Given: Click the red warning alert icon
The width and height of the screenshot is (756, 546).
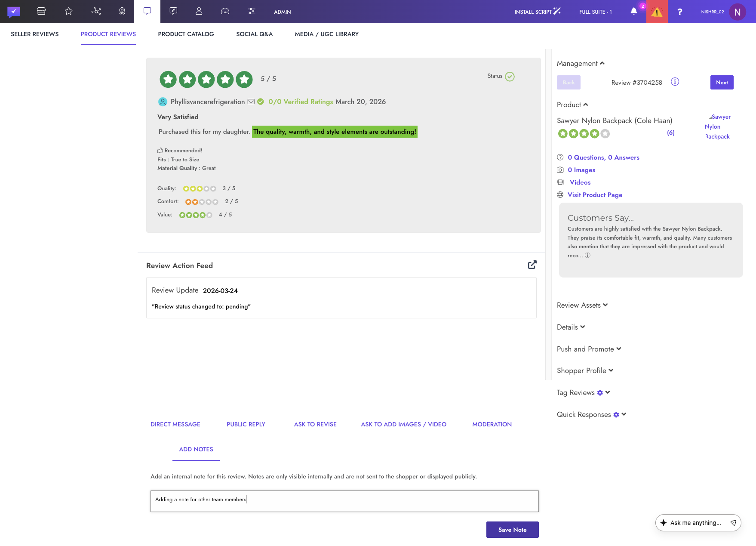Looking at the screenshot, I should coord(657,12).
